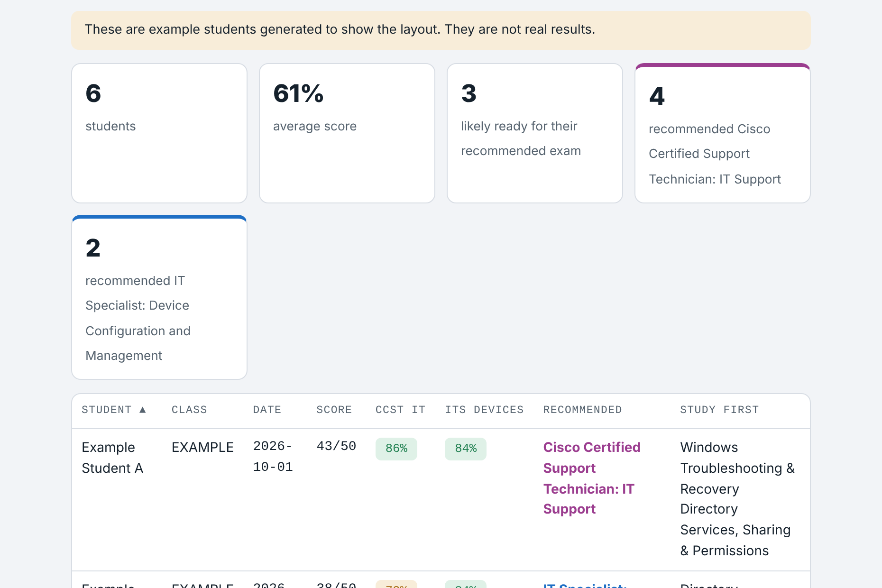Sort by the CCST IT column header
This screenshot has height=588, width=882.
pyautogui.click(x=400, y=410)
